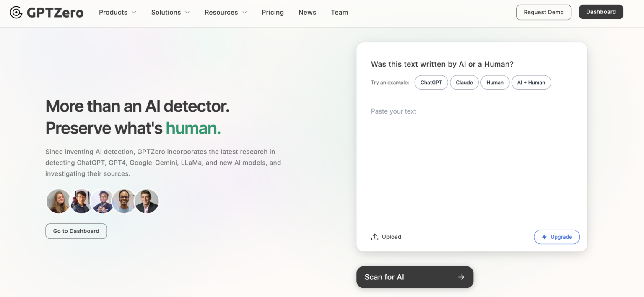The width and height of the screenshot is (644, 297).
Task: Try the Claude example
Action: coord(464,83)
